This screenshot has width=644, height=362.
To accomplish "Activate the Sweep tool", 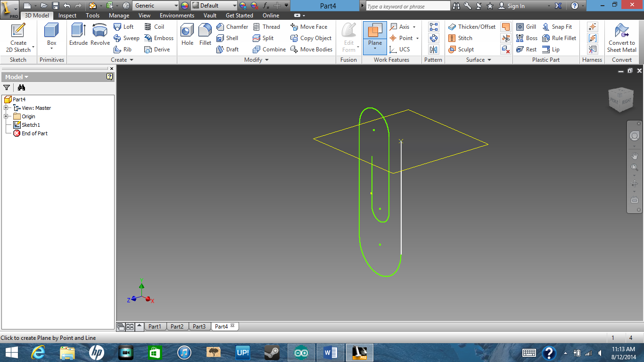I will click(x=126, y=38).
